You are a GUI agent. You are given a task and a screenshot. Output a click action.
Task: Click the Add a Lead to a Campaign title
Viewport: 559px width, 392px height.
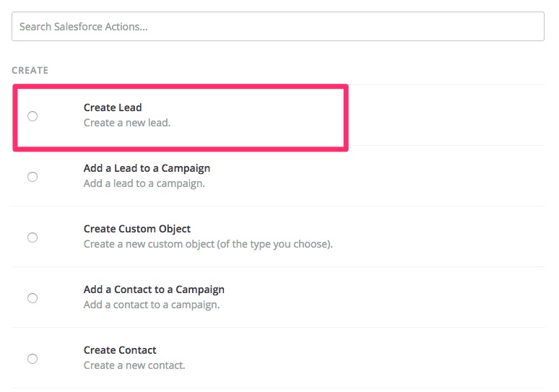coord(147,168)
